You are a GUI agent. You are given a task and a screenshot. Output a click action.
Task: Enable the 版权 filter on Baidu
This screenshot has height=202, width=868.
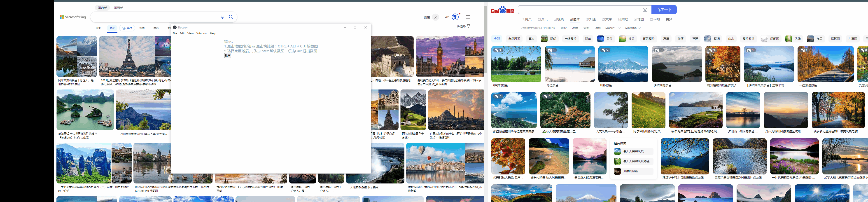coord(564,28)
